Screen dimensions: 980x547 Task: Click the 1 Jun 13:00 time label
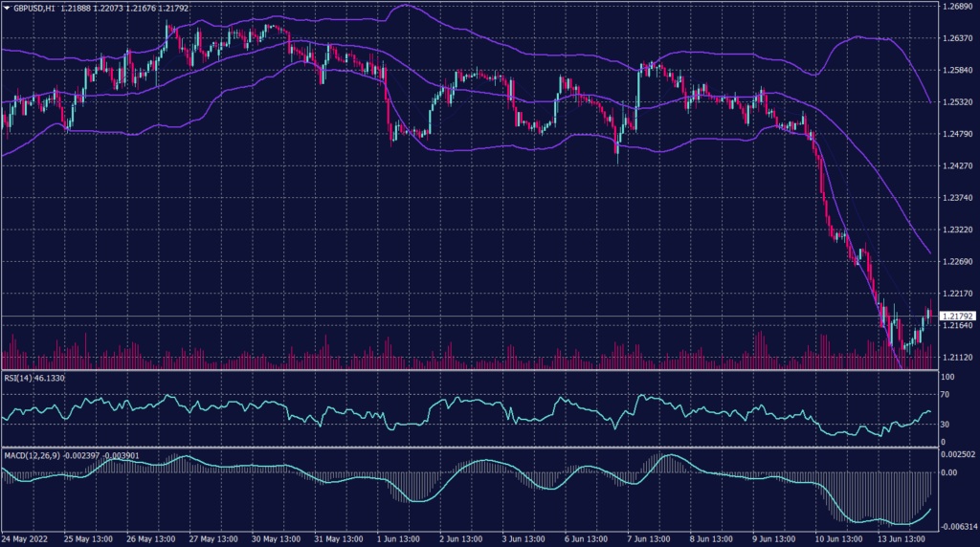396,539
